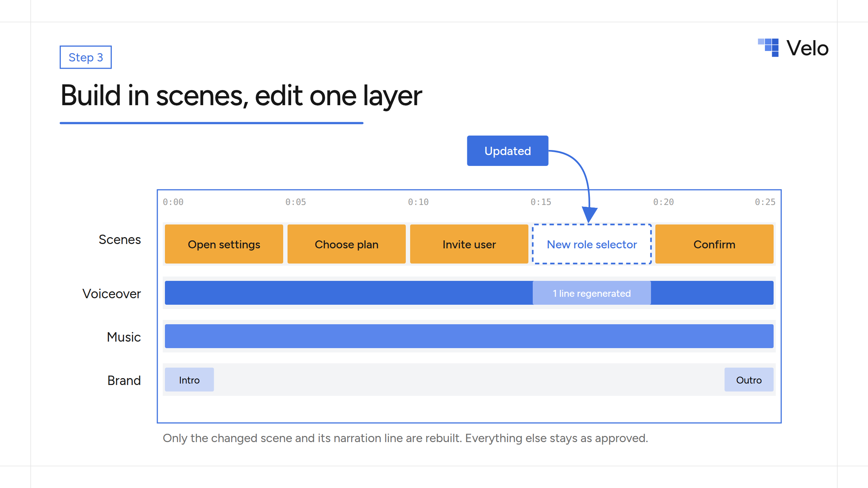Click the caption about the changed scene

405,438
